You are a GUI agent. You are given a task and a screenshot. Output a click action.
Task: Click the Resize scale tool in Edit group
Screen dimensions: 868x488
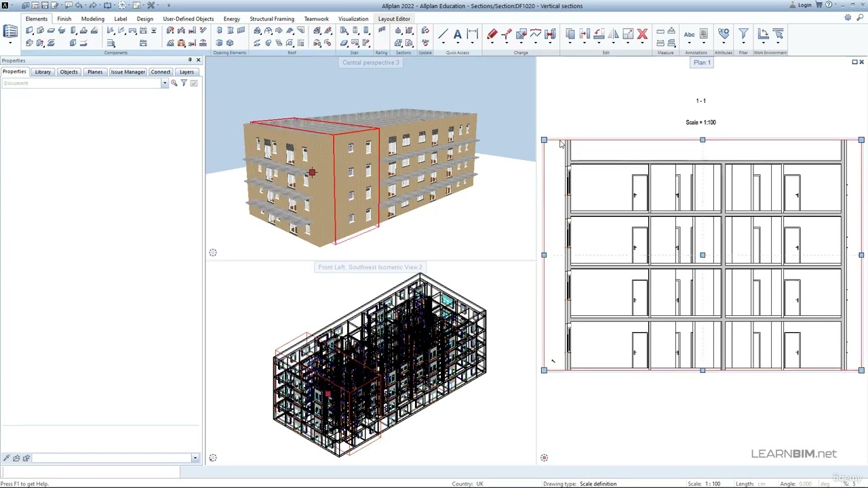(x=628, y=34)
